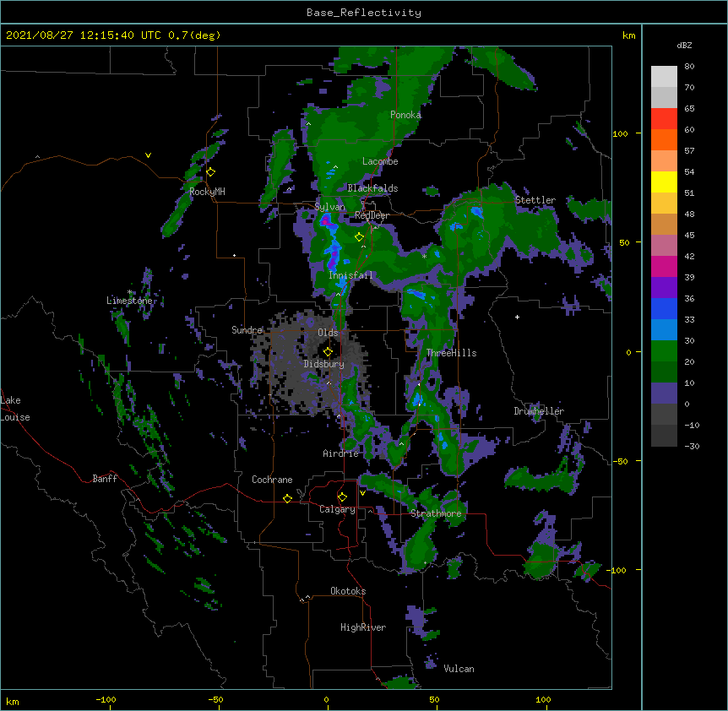Click the RockyMH label
The image size is (728, 711).
(207, 192)
